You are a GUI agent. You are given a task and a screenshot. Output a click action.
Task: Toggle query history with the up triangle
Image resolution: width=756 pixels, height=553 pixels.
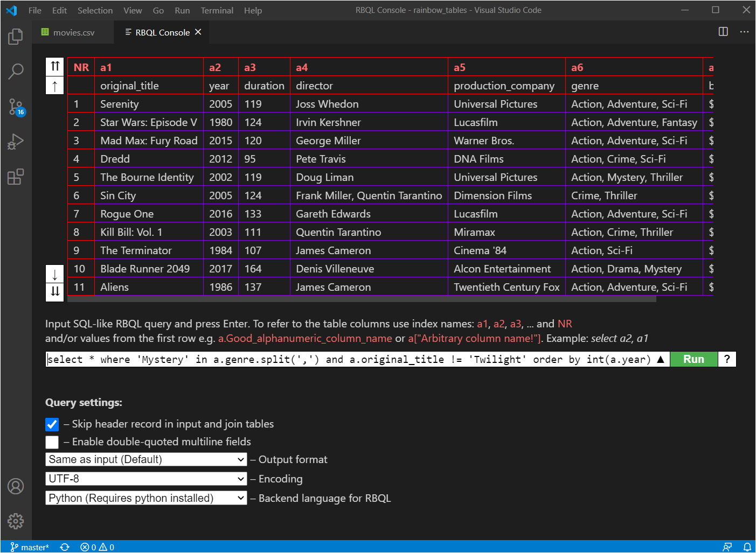coord(661,359)
